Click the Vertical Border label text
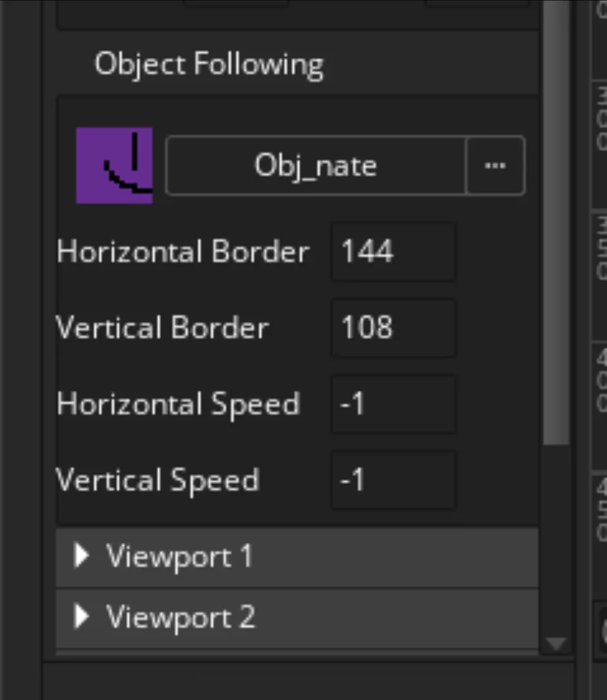 (x=163, y=328)
